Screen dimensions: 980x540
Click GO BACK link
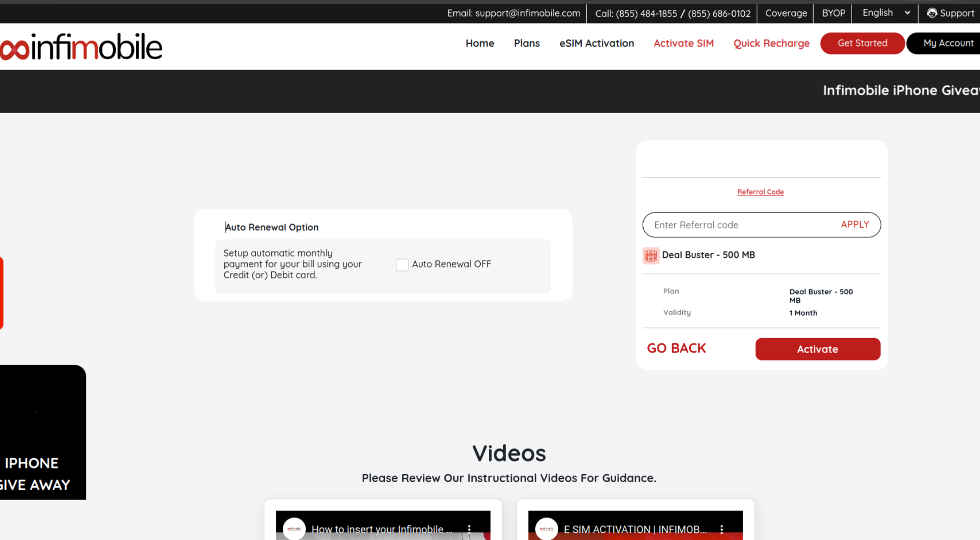pos(676,348)
